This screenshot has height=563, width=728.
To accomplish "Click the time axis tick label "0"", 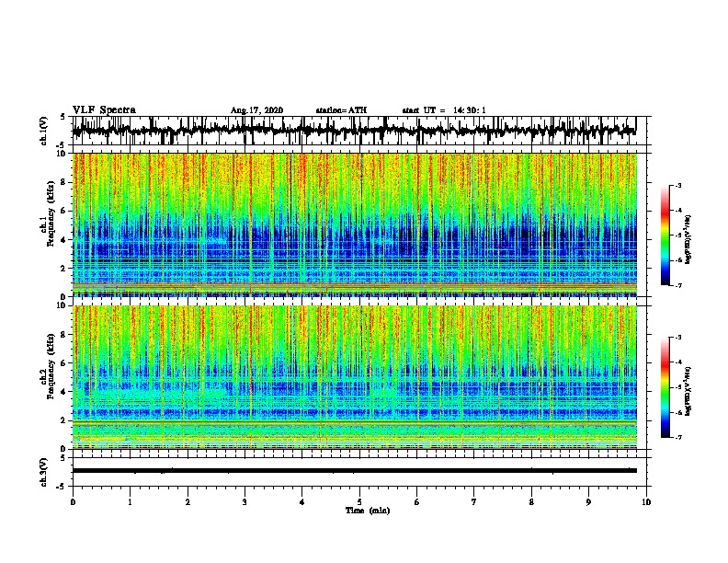I will point(73,502).
